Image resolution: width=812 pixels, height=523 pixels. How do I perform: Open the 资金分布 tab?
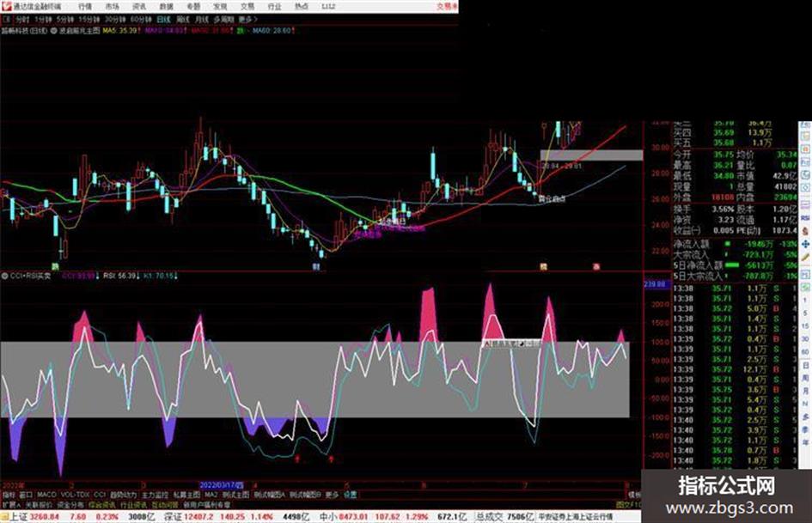[70, 504]
